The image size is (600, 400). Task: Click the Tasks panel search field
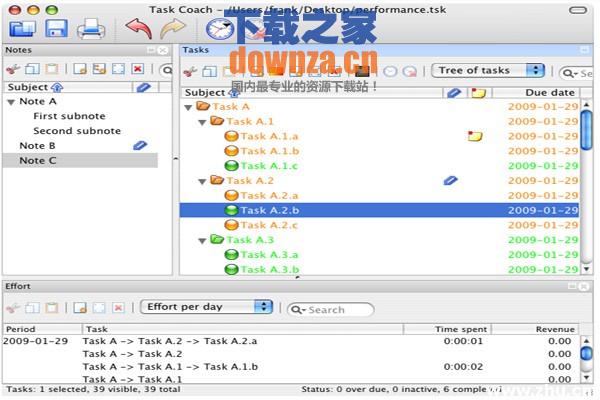[x=577, y=73]
